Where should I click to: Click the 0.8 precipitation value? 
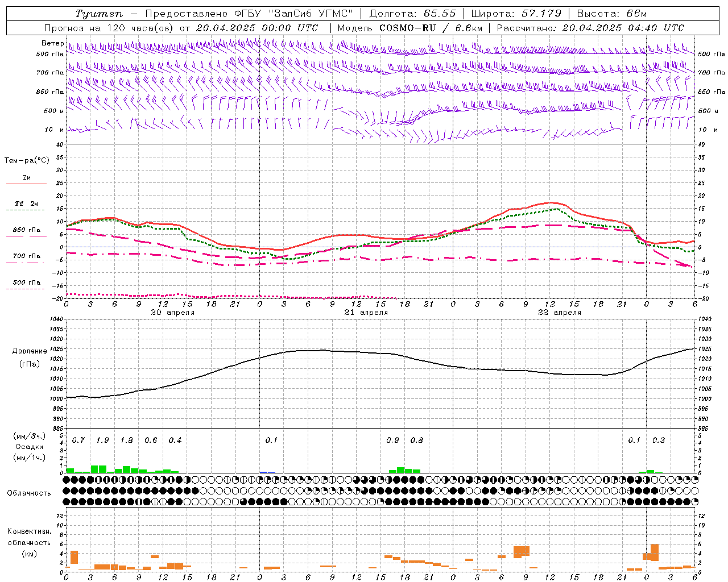[x=417, y=440]
